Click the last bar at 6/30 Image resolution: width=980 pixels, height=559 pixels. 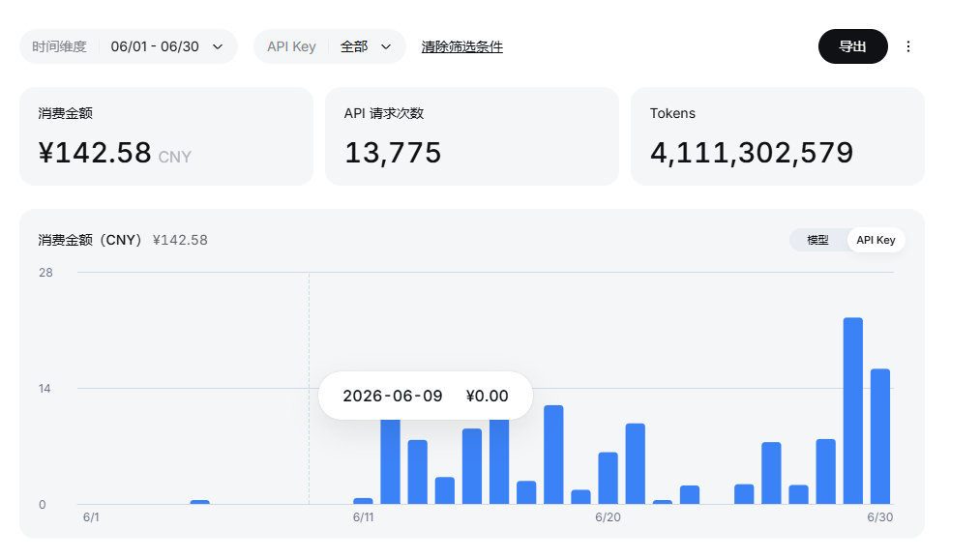(x=880, y=436)
